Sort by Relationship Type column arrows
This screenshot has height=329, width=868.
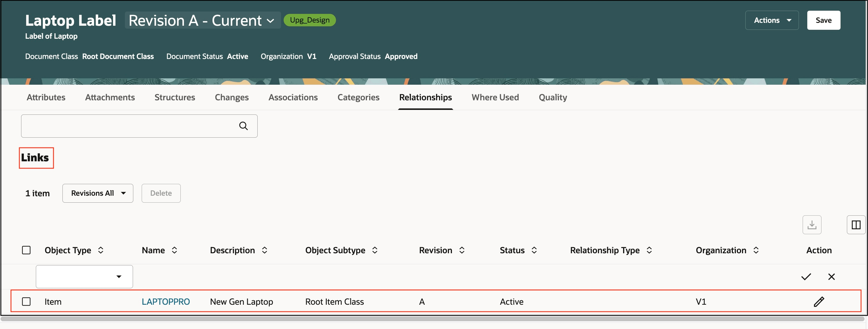(649, 250)
